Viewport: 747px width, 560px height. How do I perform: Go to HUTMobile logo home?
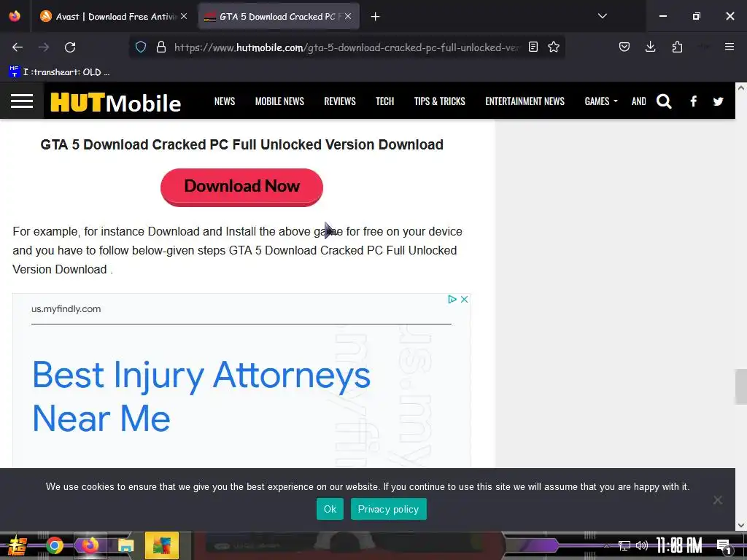pyautogui.click(x=116, y=102)
